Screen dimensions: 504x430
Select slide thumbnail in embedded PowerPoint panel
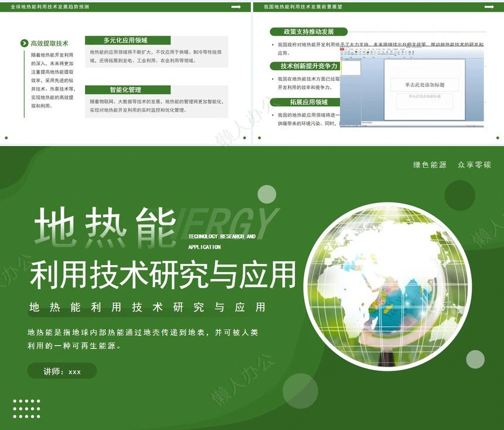[350, 68]
